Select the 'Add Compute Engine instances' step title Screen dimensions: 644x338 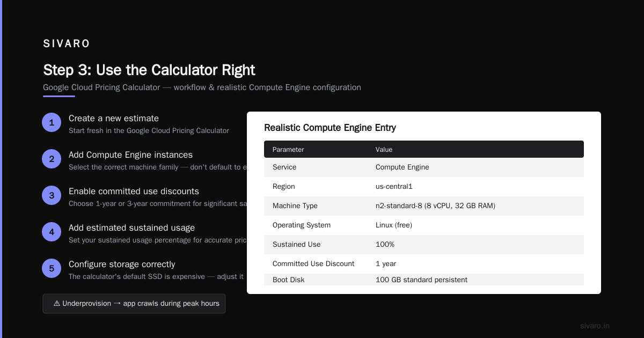point(130,155)
